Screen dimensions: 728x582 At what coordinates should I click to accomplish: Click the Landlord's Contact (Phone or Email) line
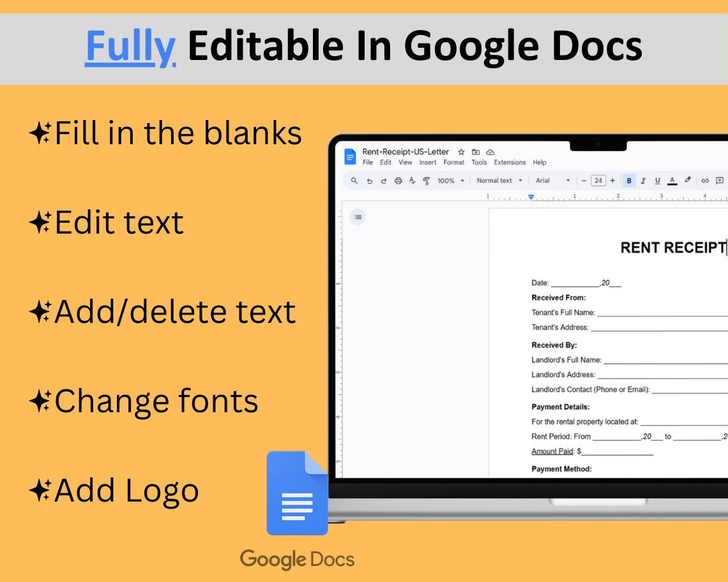point(630,389)
